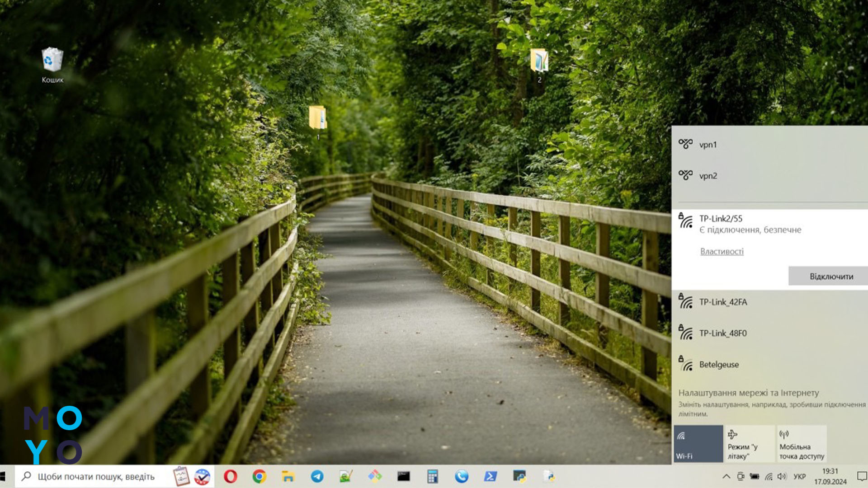Open the Властивості properties link
The image size is (868, 488).
click(722, 251)
